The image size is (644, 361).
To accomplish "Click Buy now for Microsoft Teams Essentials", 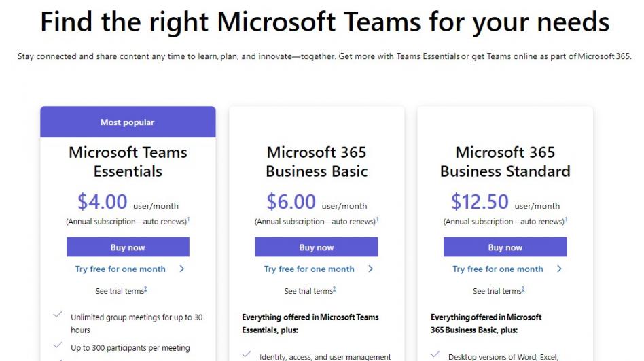I will 128,247.
